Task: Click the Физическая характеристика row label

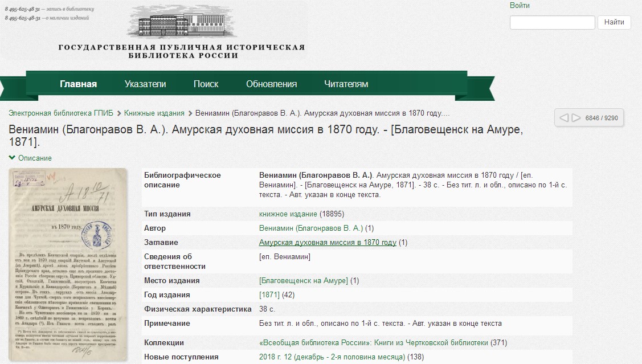Action: click(198, 309)
